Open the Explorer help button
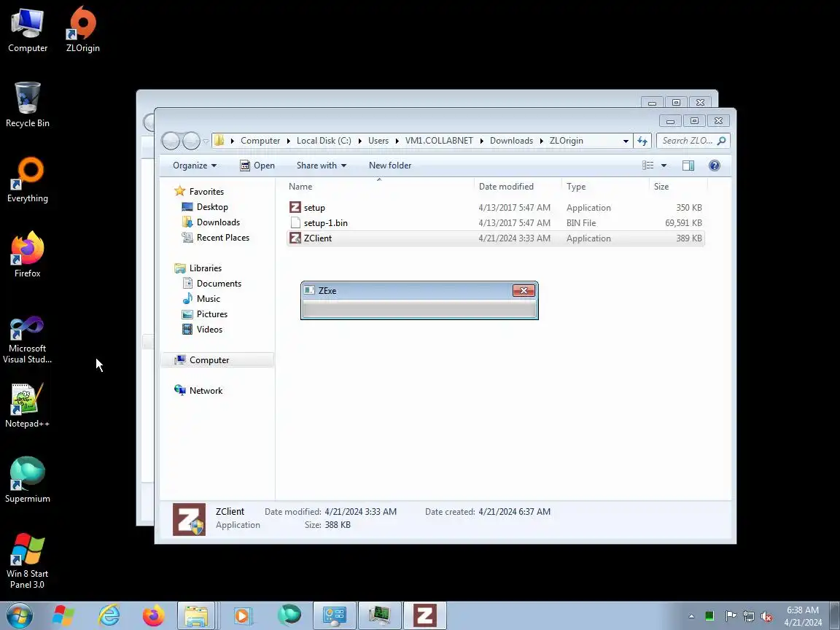 [x=714, y=166]
